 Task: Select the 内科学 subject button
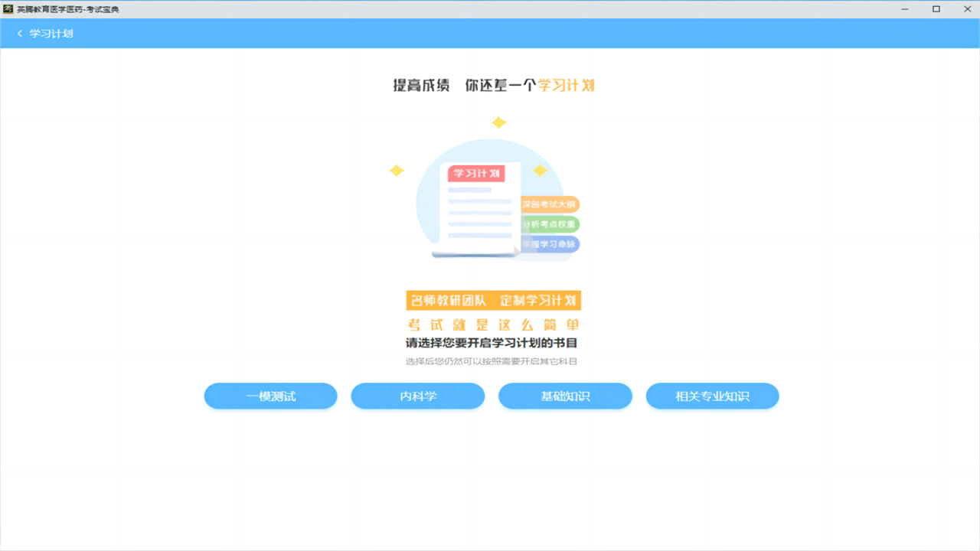[417, 396]
